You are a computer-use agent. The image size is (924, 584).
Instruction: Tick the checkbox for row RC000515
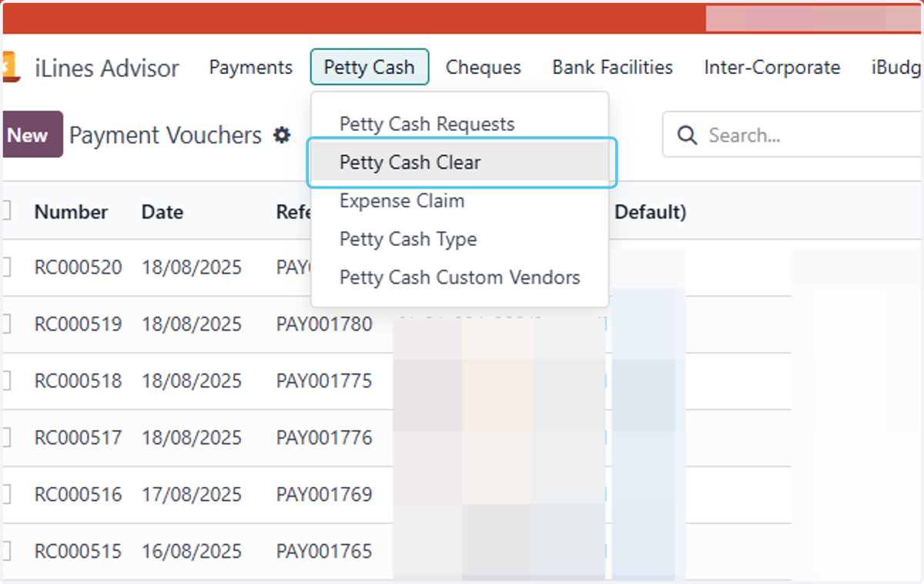click(5, 552)
